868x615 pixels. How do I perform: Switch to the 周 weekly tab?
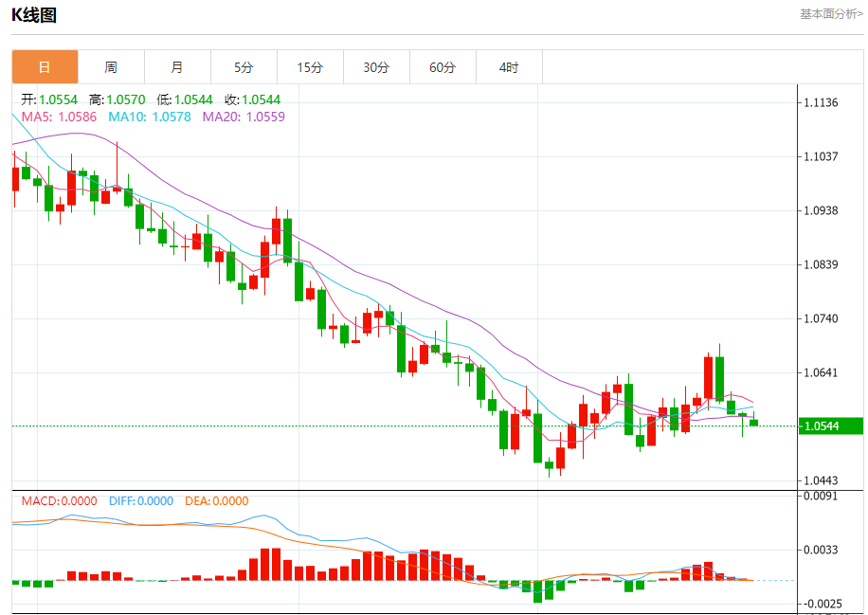[111, 67]
